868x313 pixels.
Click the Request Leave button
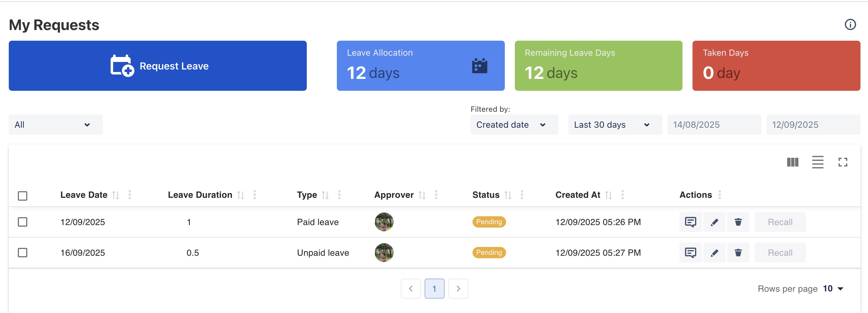(x=158, y=66)
